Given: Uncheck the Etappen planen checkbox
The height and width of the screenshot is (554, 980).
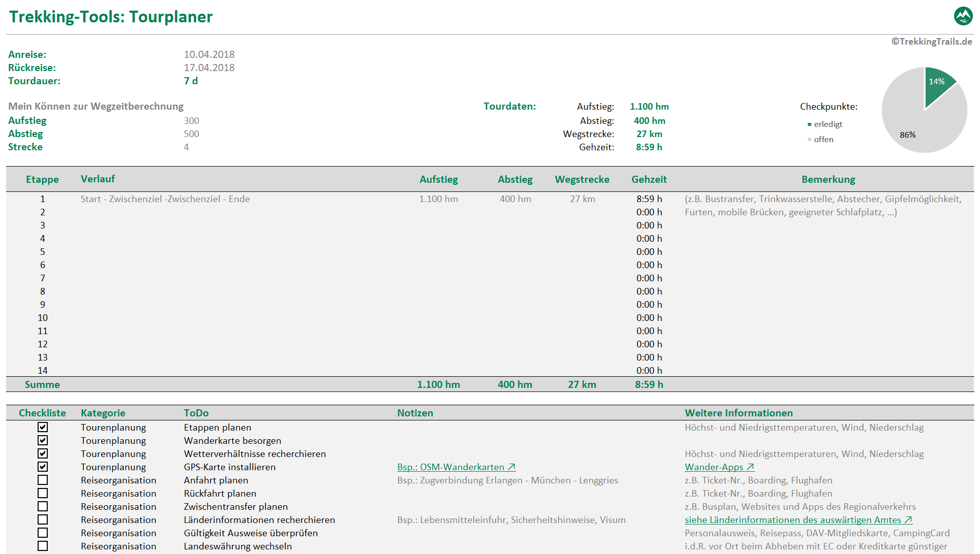Looking at the screenshot, I should [43, 427].
